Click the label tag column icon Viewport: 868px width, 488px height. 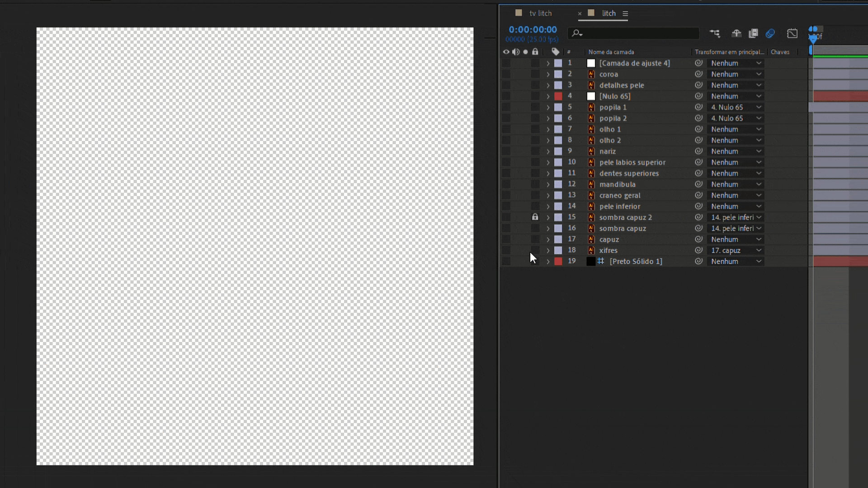[x=556, y=52]
